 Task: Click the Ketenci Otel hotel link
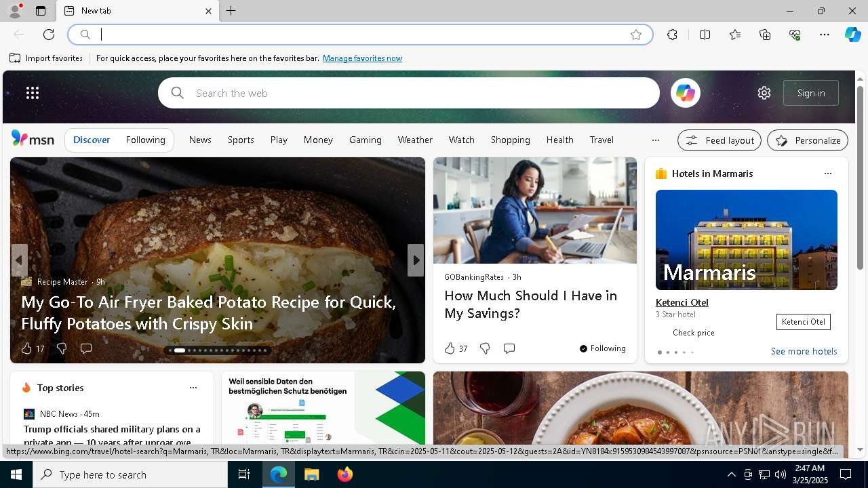[x=682, y=302]
